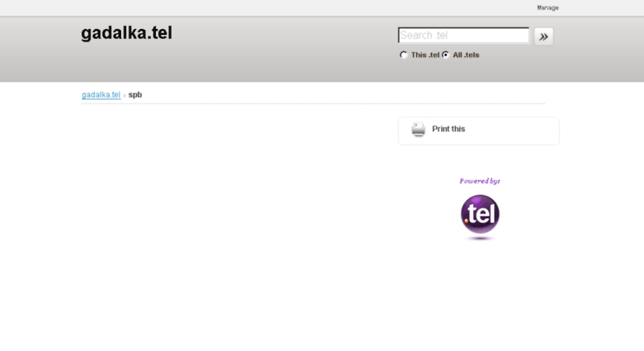Click the breadcrumb separator arrow
This screenshot has width=644, height=351.
click(x=124, y=95)
